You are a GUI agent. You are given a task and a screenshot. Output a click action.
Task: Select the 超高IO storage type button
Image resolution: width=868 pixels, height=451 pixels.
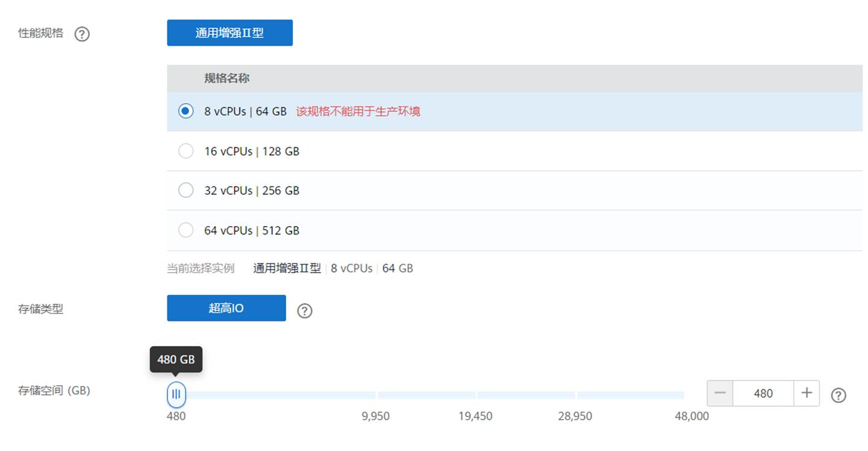(x=226, y=308)
